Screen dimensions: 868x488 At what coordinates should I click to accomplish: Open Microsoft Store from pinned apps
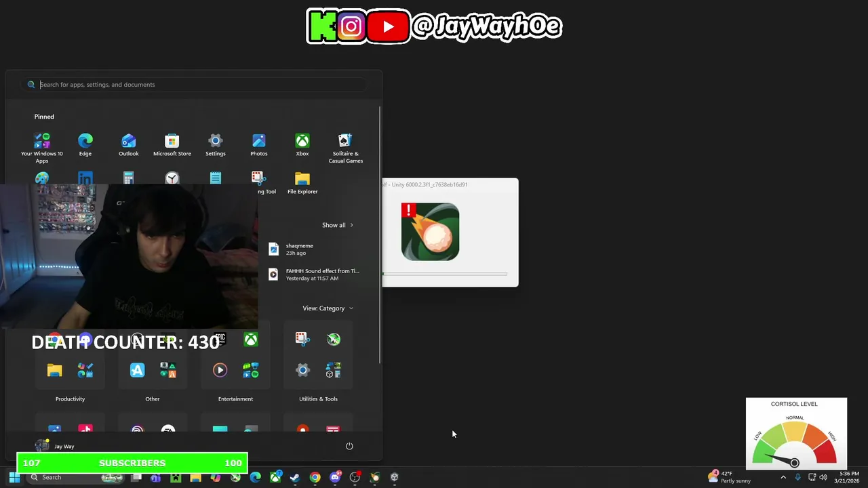(x=172, y=145)
